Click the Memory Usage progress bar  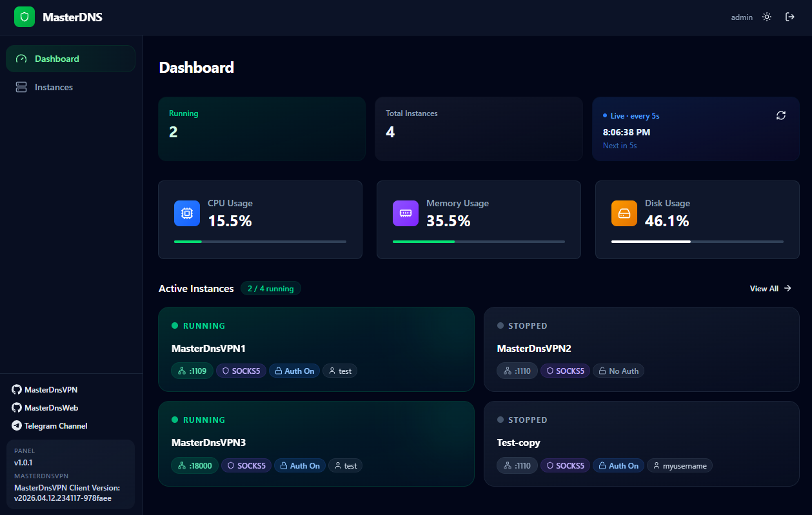tap(479, 242)
